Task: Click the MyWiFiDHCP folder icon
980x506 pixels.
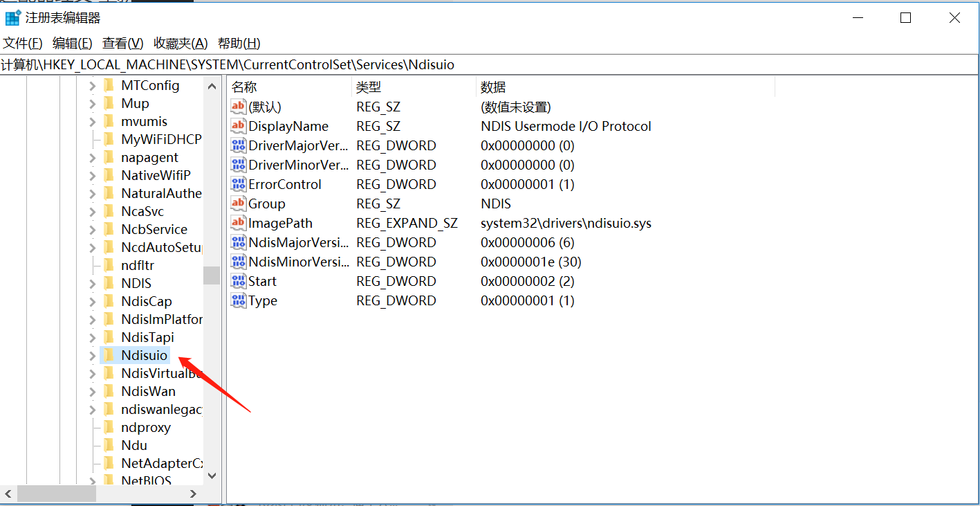Action: (109, 139)
